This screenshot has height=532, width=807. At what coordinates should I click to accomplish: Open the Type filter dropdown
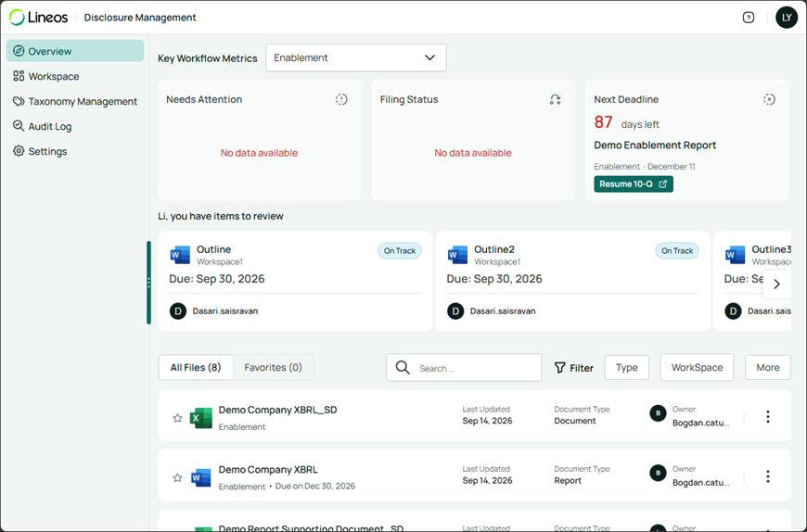click(x=626, y=368)
